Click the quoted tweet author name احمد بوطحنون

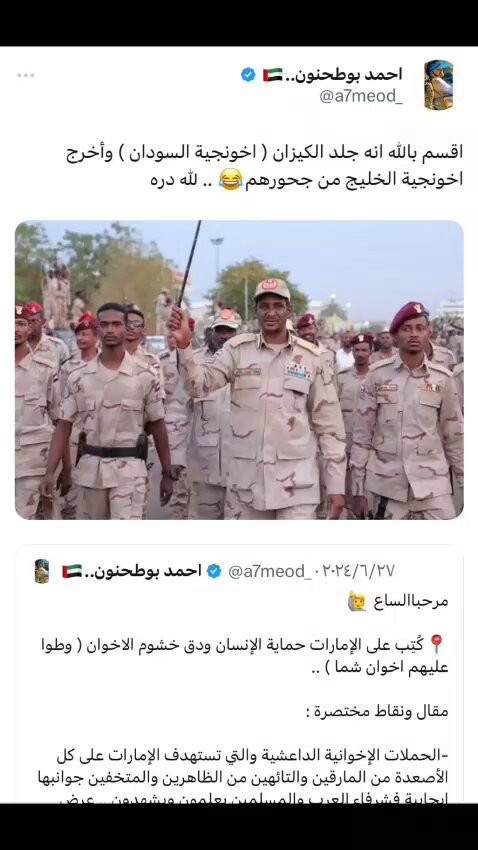pyautogui.click(x=145, y=571)
